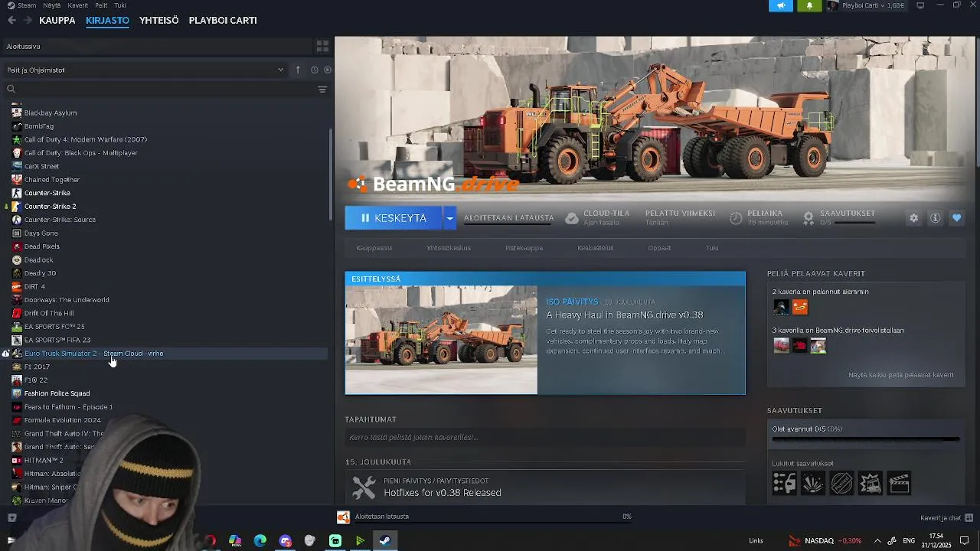
Task: Open the advanced filter options icon
Action: [322, 90]
